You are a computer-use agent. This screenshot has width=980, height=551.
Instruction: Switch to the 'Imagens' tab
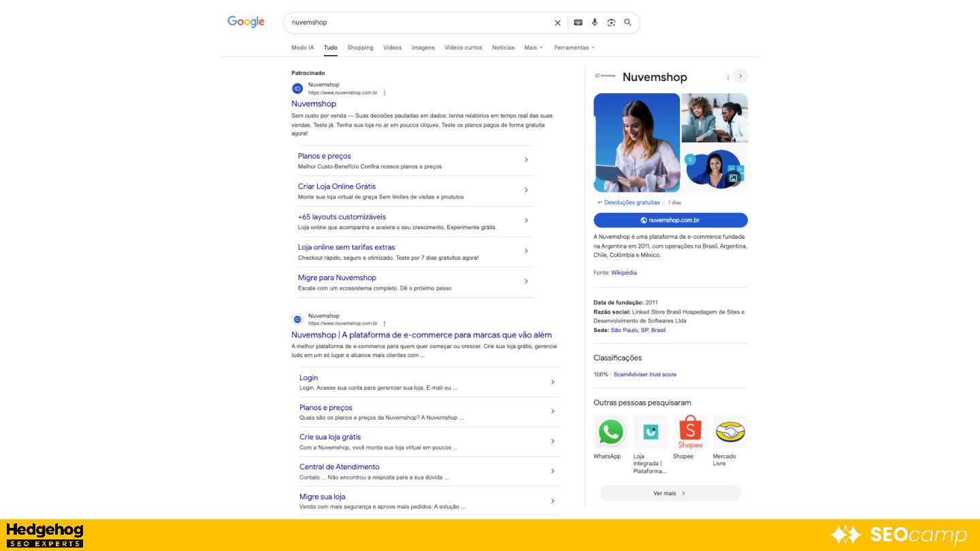pyautogui.click(x=423, y=48)
